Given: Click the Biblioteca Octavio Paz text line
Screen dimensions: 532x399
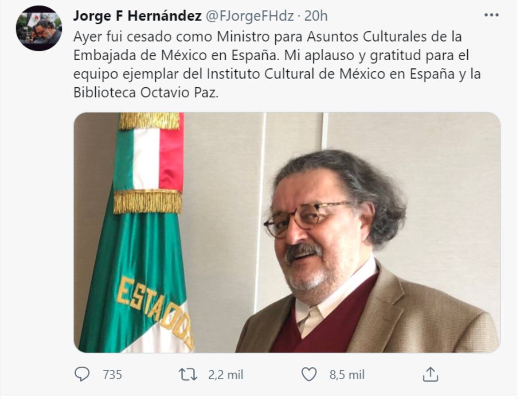Looking at the screenshot, I should click(x=146, y=93).
